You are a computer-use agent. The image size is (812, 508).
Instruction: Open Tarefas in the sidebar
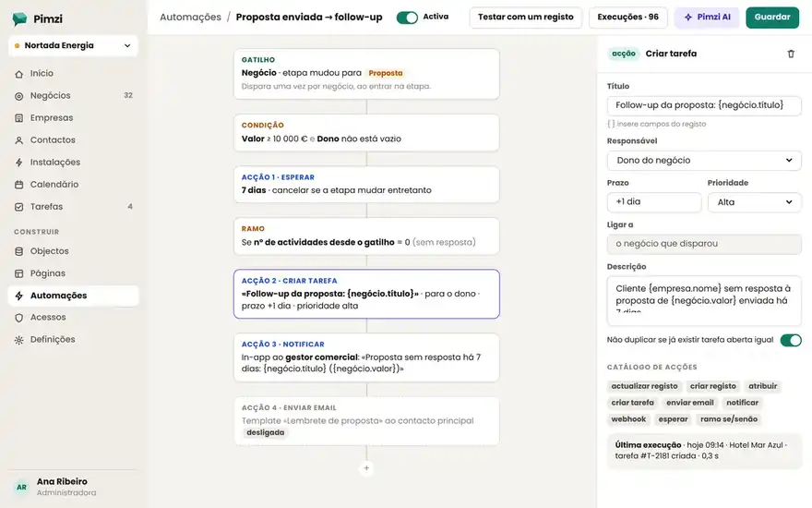tap(73, 206)
